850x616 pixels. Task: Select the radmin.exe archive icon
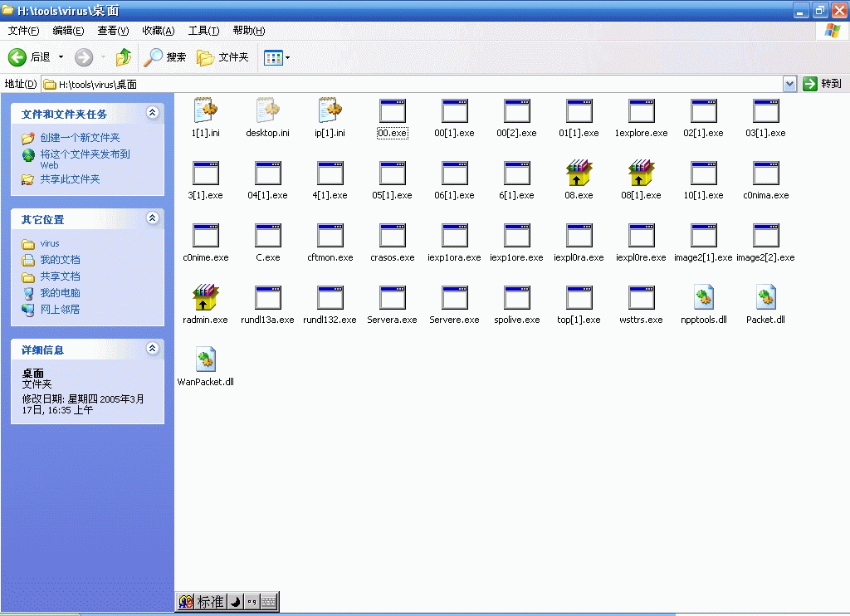pyautogui.click(x=206, y=297)
